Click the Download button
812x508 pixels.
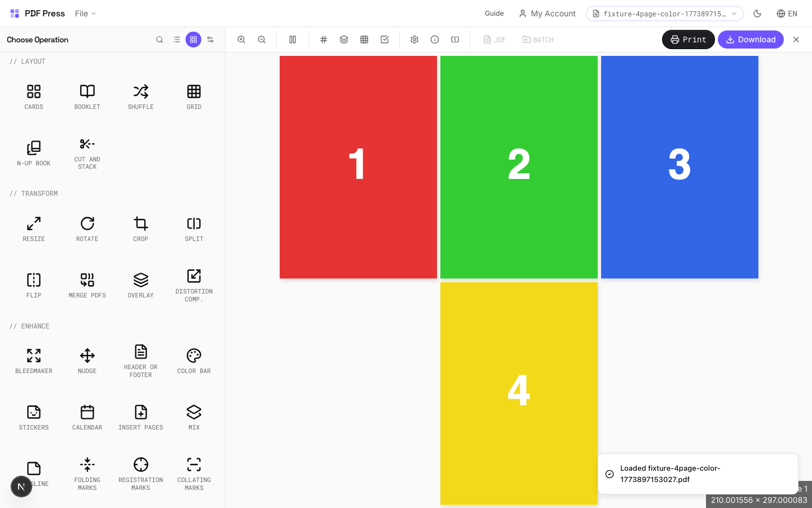[751, 40]
